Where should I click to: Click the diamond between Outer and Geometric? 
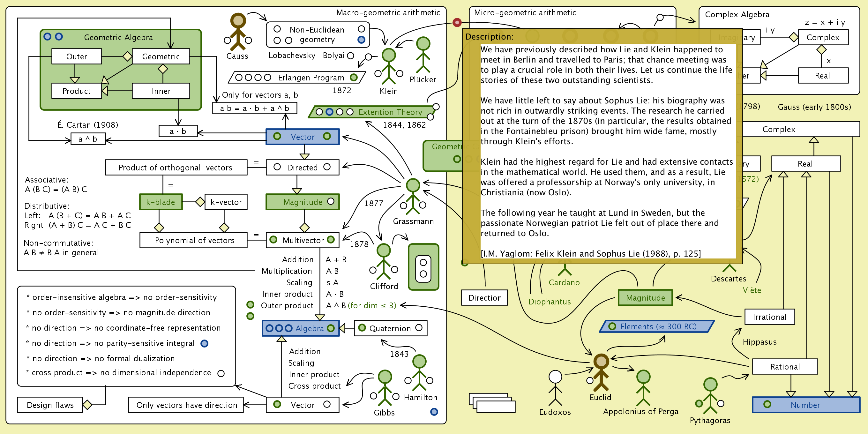click(127, 56)
